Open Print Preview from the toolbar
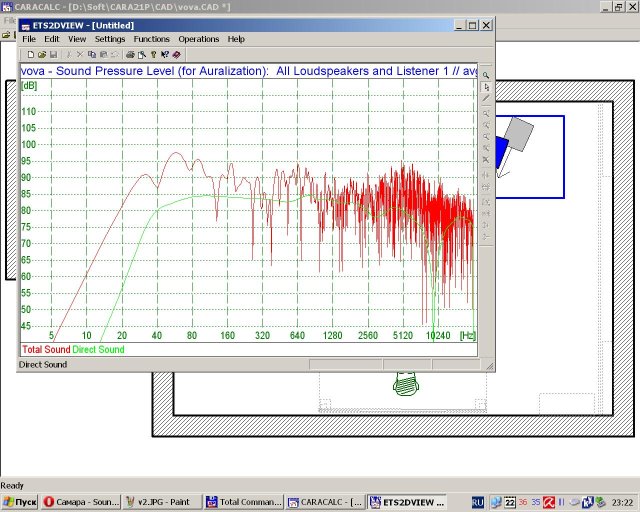 pyautogui.click(x=142, y=54)
